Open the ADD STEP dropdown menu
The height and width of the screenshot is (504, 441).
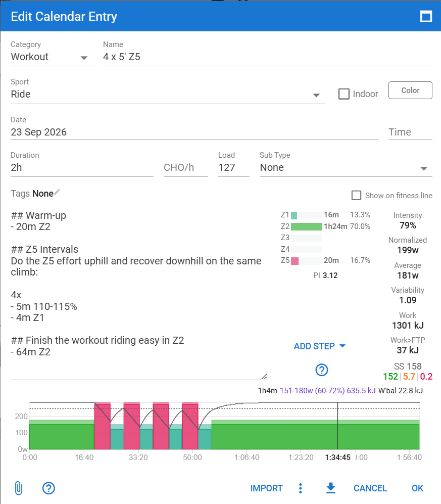[x=320, y=346]
